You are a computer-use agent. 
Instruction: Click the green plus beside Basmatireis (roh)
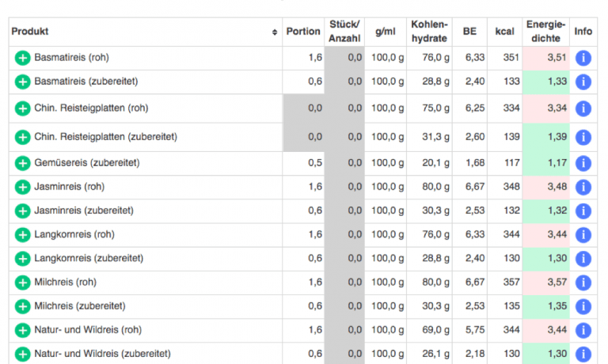(22, 59)
